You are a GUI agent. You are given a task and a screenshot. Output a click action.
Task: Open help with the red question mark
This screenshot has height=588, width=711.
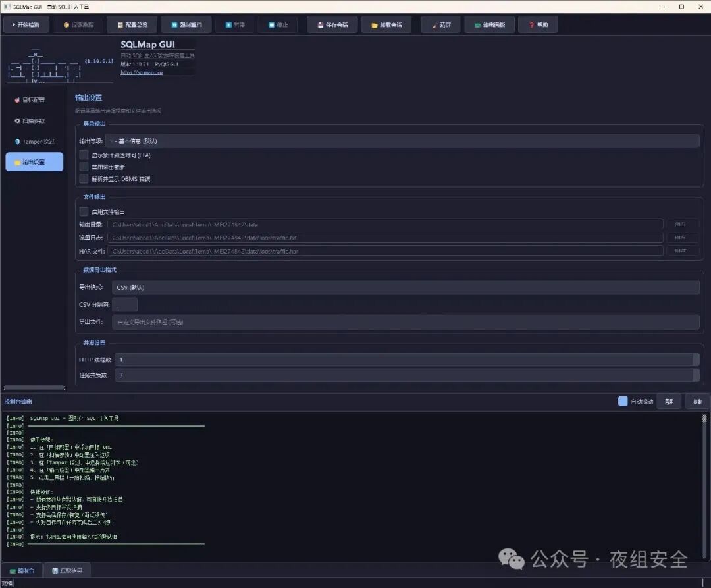pyautogui.click(x=538, y=24)
